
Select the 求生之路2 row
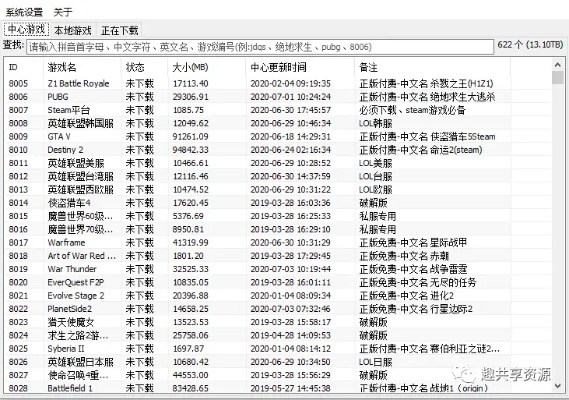(278, 335)
